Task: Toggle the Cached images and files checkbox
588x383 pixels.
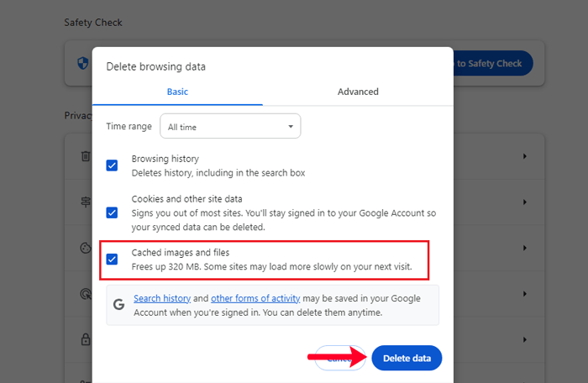Action: coord(112,259)
